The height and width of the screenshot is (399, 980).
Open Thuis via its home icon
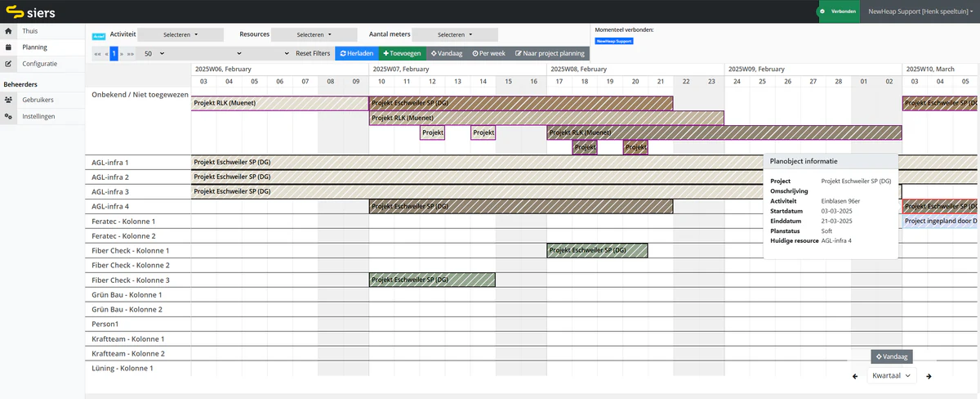point(8,31)
